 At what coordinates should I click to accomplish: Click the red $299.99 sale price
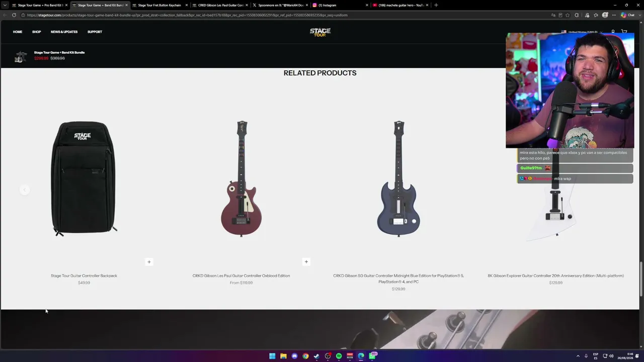(x=41, y=58)
